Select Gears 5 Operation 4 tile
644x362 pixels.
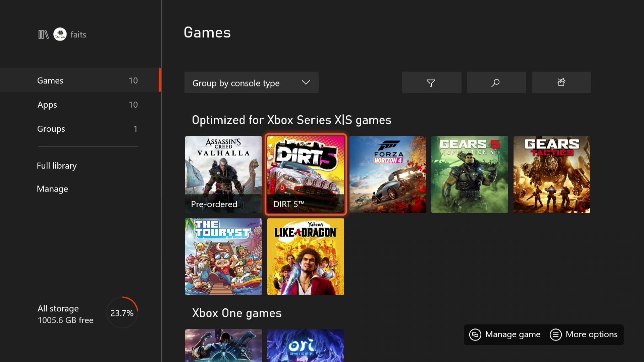point(470,174)
